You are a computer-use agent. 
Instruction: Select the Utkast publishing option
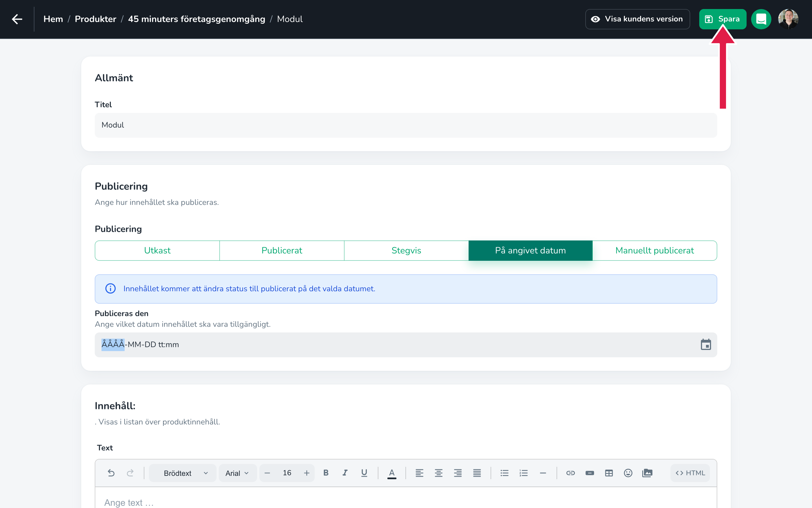[x=157, y=251]
